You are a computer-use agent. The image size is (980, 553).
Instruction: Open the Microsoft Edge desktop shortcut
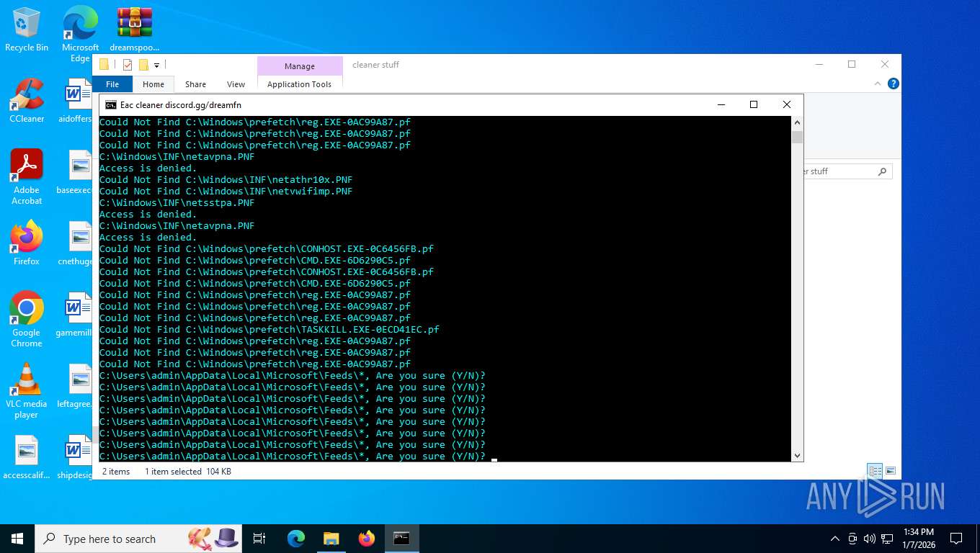(80, 34)
